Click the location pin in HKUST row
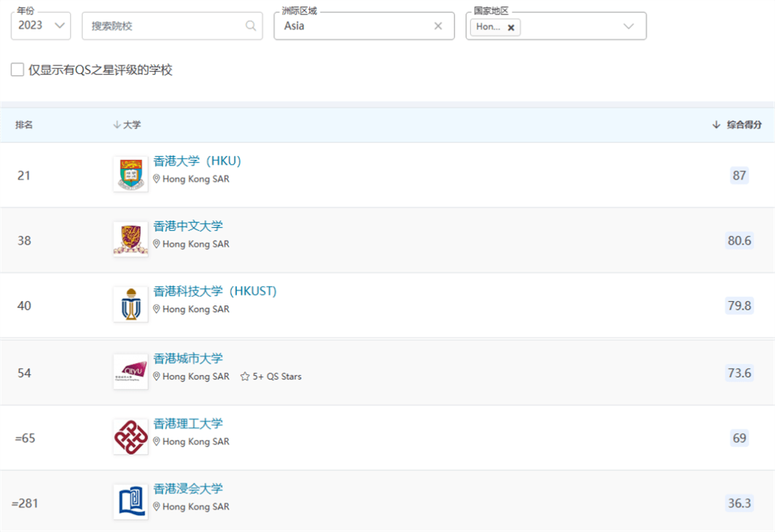The height and width of the screenshot is (532, 775). (156, 309)
